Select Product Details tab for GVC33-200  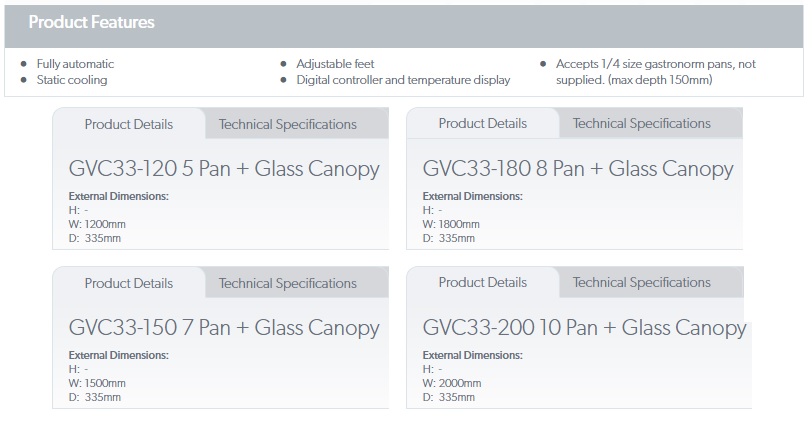483,283
